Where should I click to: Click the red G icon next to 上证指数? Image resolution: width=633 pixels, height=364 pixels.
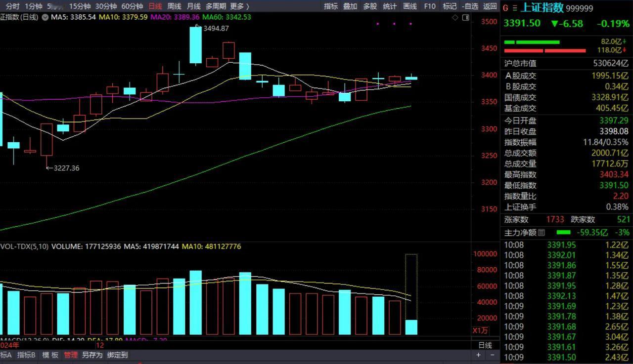pos(505,8)
